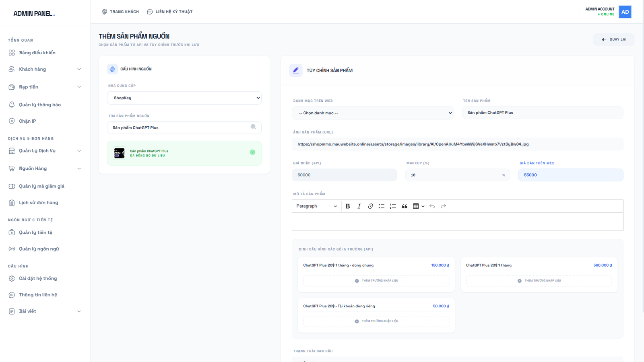Screen dimensions: 644x362
Task: Insert a link in the description editor
Action: pyautogui.click(x=370, y=206)
